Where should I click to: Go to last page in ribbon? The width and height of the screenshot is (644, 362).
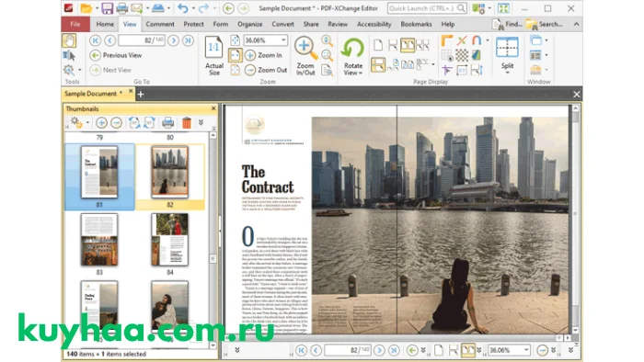tap(188, 40)
